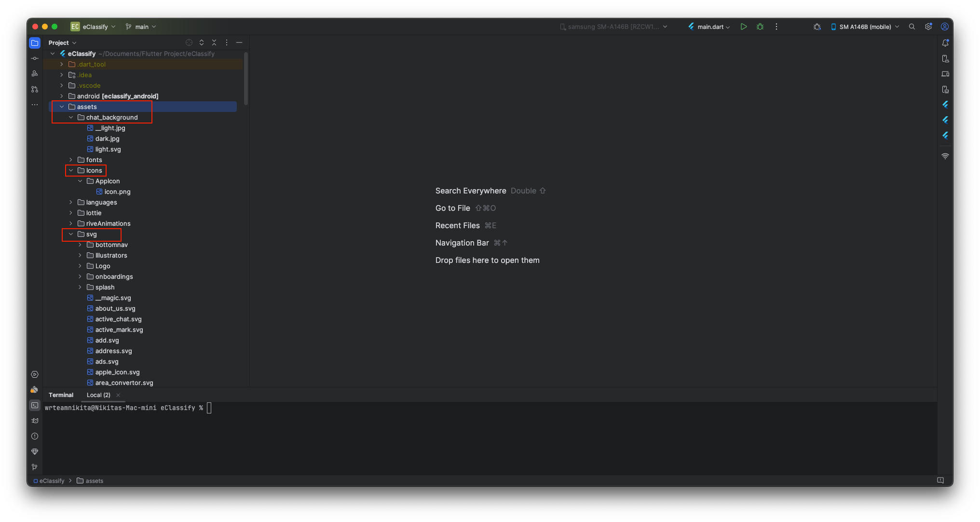Collapse the svg folder chevron
The width and height of the screenshot is (980, 522).
click(71, 234)
